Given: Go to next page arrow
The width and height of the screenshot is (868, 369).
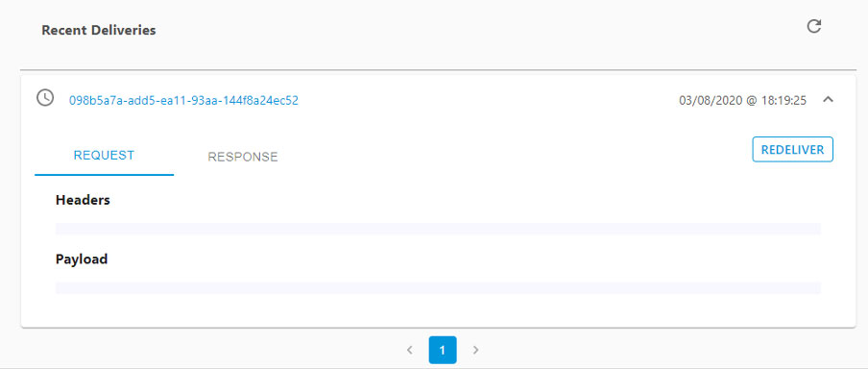Looking at the screenshot, I should (475, 350).
